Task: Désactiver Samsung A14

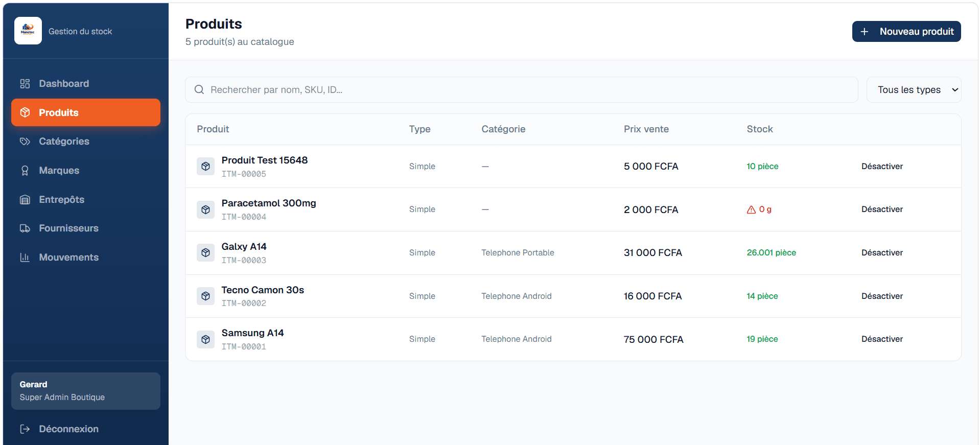Action: (882, 339)
